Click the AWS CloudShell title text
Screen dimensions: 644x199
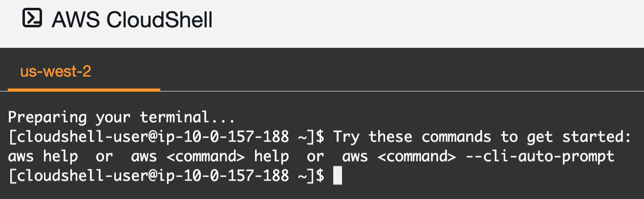(132, 20)
